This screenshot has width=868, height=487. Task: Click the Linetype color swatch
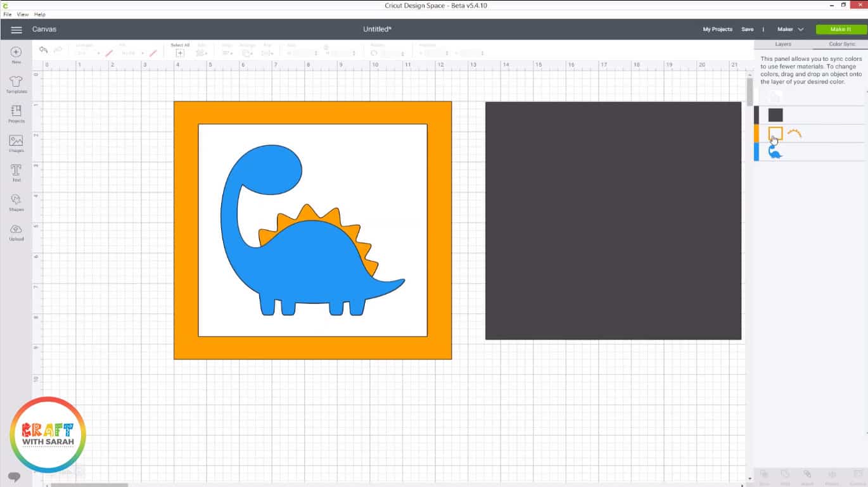(x=109, y=53)
